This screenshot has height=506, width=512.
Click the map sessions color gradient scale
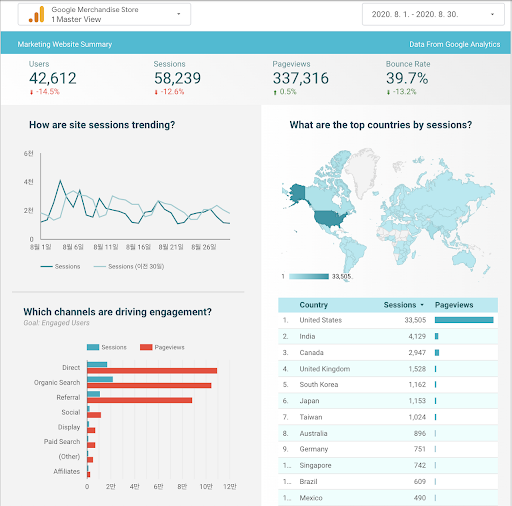(309, 276)
